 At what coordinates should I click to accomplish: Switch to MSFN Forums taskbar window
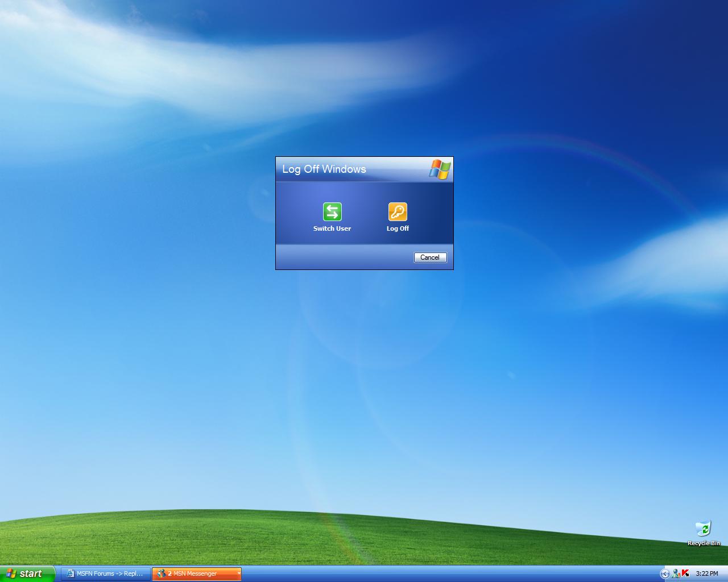click(x=106, y=573)
